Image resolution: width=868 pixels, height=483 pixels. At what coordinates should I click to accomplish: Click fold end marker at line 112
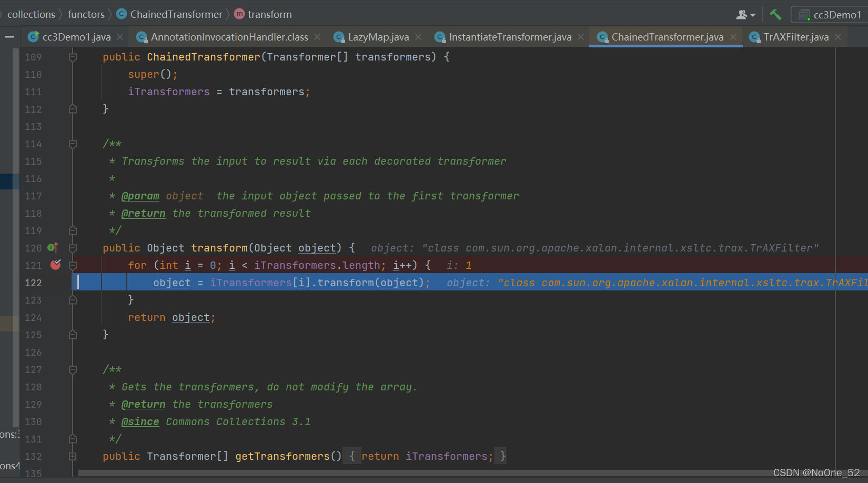click(x=73, y=109)
